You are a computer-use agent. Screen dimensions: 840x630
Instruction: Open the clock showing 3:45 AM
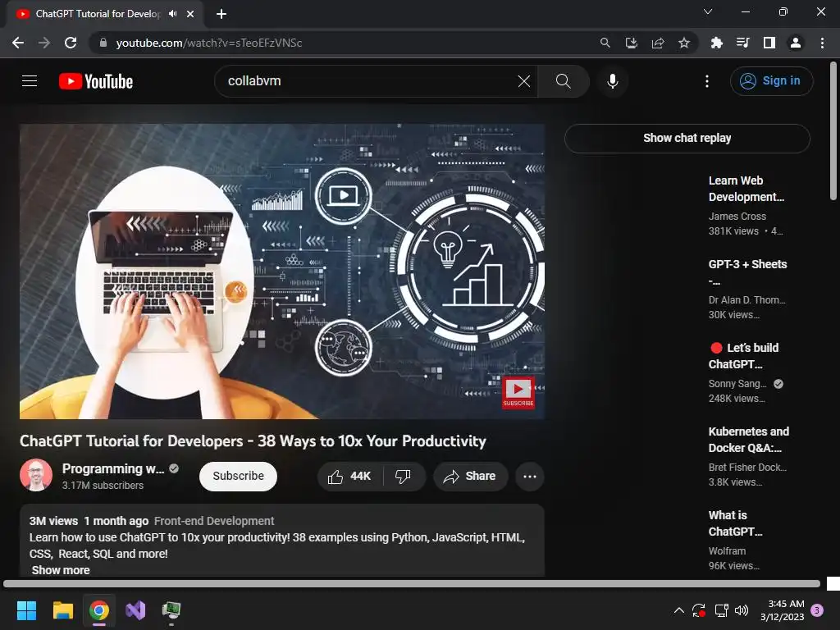783,610
